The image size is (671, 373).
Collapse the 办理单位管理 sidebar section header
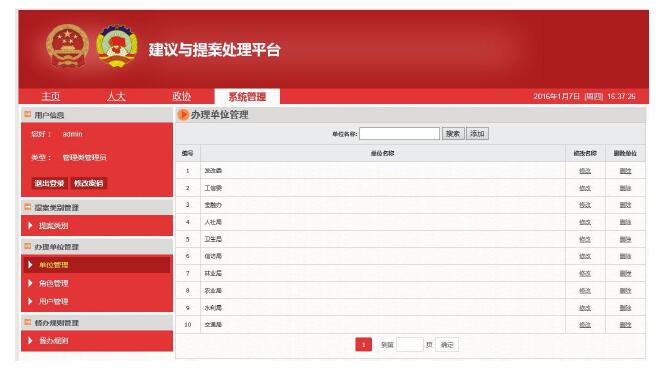(x=97, y=247)
